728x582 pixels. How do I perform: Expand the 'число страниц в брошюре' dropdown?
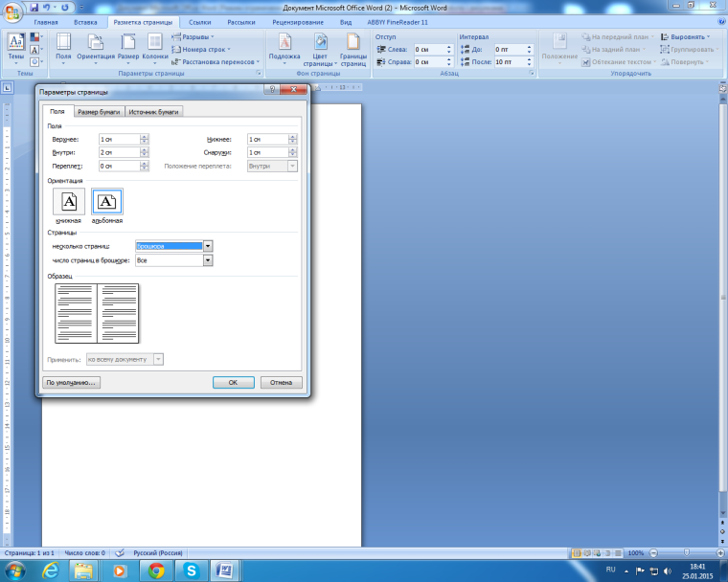pyautogui.click(x=208, y=260)
